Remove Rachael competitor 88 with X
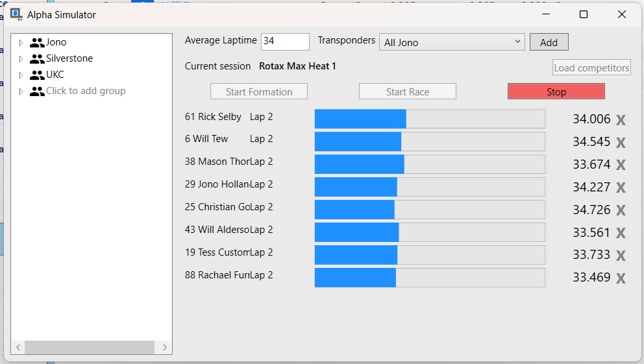Screen dimensions: 644x364 (x=621, y=278)
